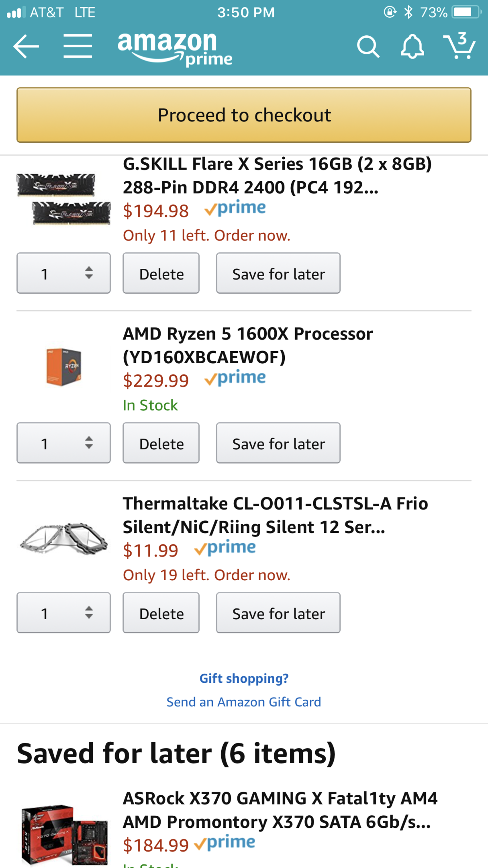Open Send an Amazon Gift Card link
Image resolution: width=488 pixels, height=868 pixels.
click(244, 702)
